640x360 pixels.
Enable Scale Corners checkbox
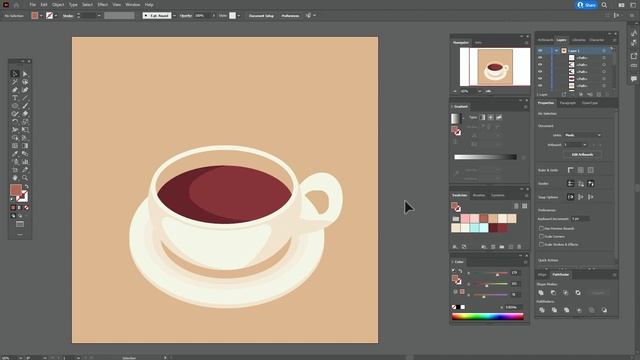coord(542,236)
